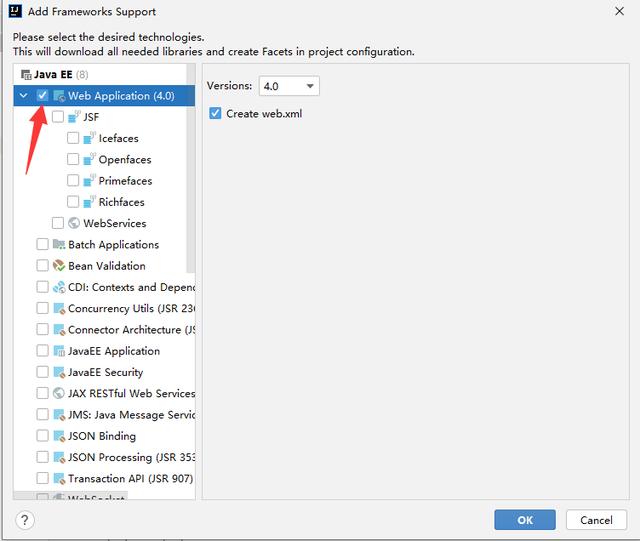Click the JAX RESTful Web Services icon
640x541 pixels.
[59, 393]
